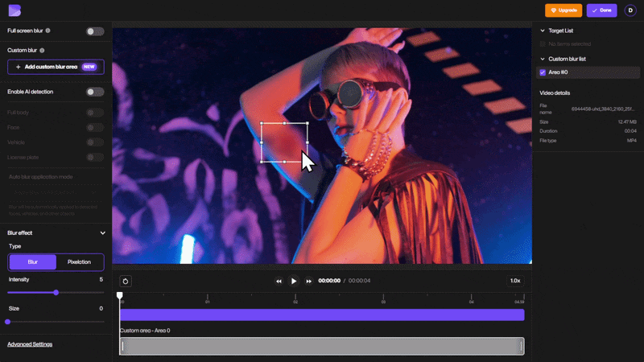Viewport: 644px width, 362px height.
Task: Click the Size slider handle
Action: 7,322
